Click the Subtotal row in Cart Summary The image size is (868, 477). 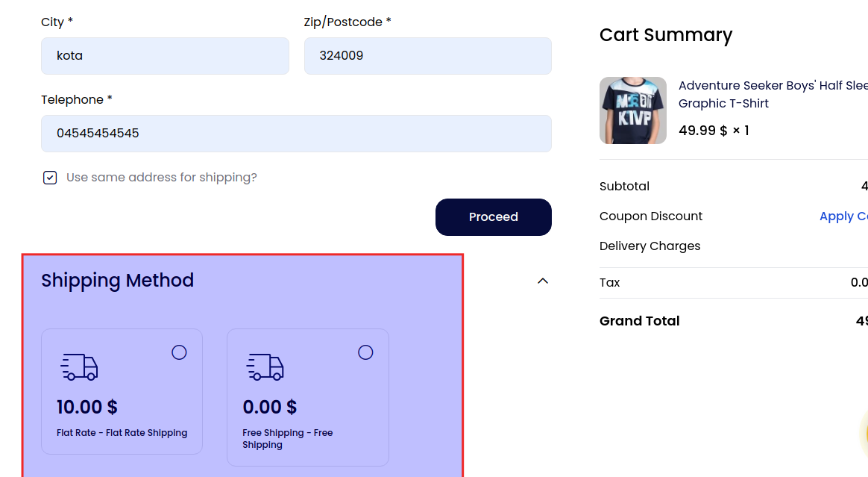(x=624, y=186)
